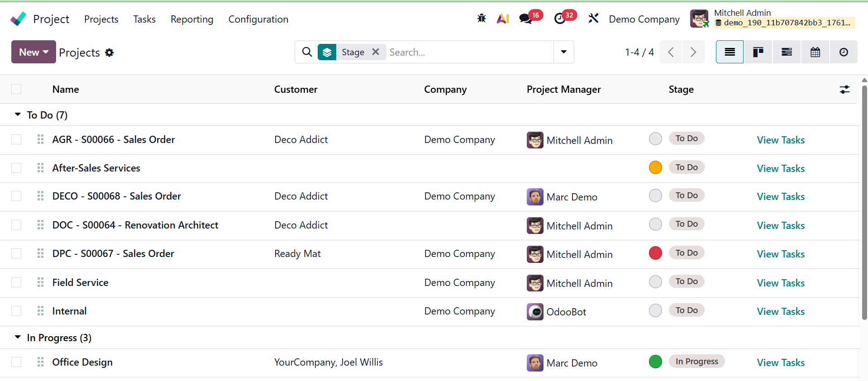868x381 pixels.
Task: Collapse the In Progress (3) group
Action: [x=18, y=338]
